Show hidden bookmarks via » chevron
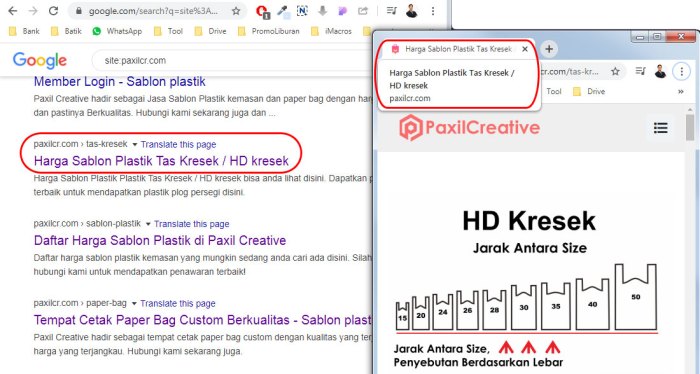Image resolution: width=700 pixels, height=374 pixels. 681,91
